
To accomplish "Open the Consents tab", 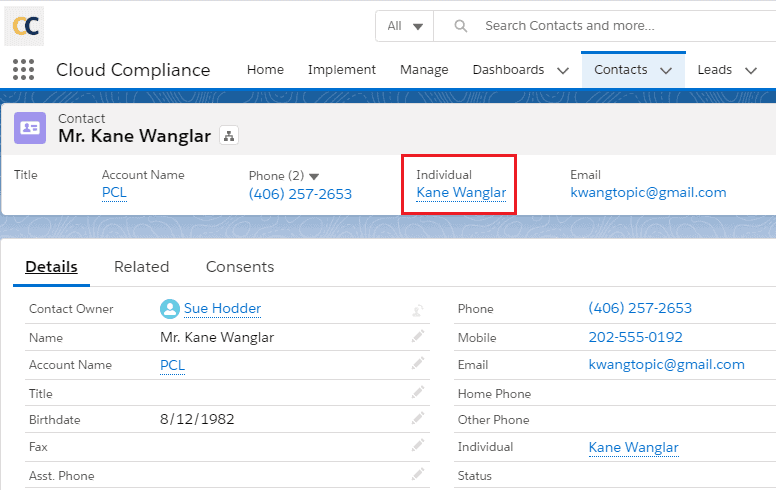I will [240, 267].
